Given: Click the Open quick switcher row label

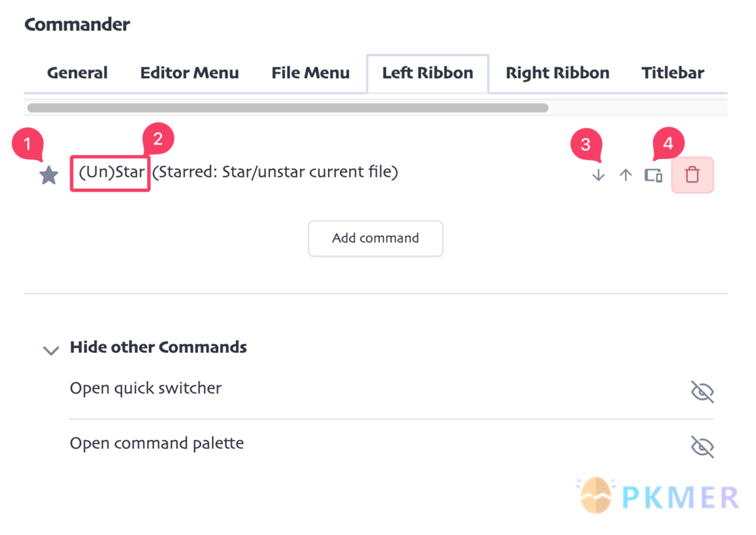Looking at the screenshot, I should coord(146,389).
